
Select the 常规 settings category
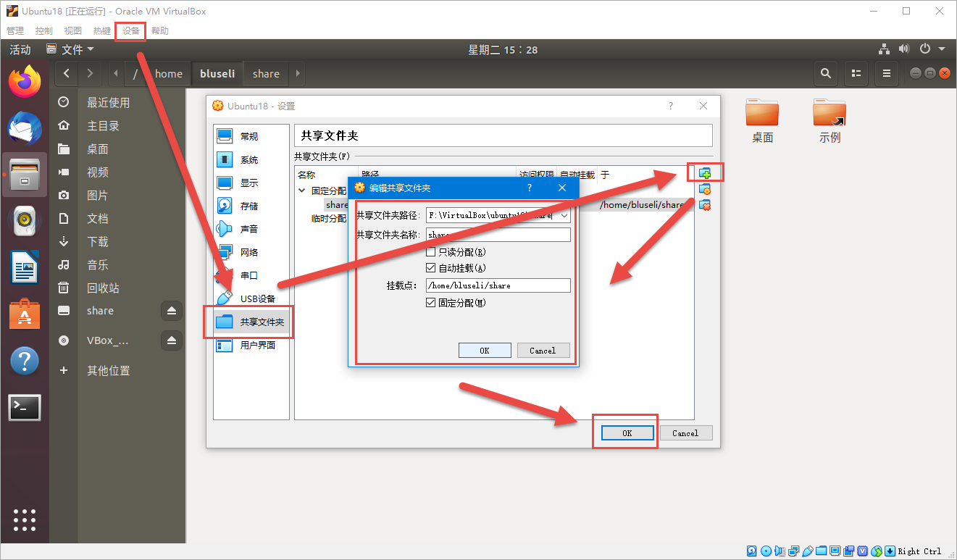pos(251,136)
